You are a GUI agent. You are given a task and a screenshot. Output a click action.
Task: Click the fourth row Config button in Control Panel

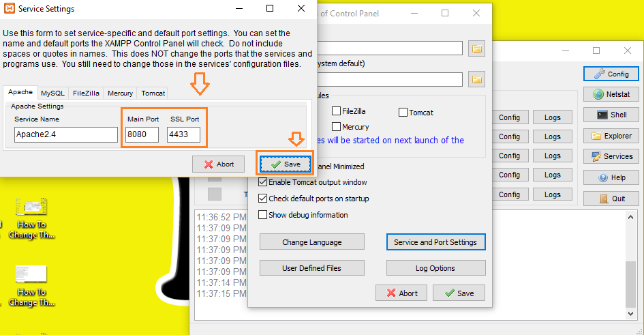(509, 175)
